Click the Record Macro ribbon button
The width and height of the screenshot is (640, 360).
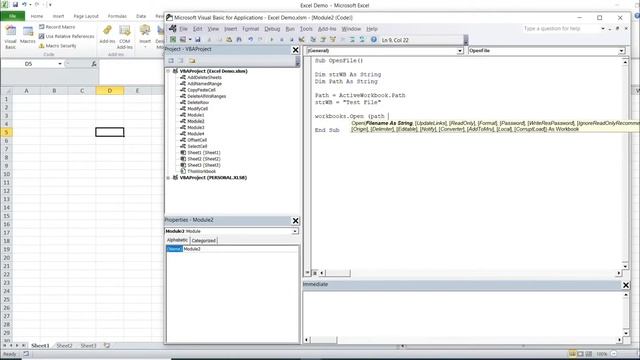(57, 27)
